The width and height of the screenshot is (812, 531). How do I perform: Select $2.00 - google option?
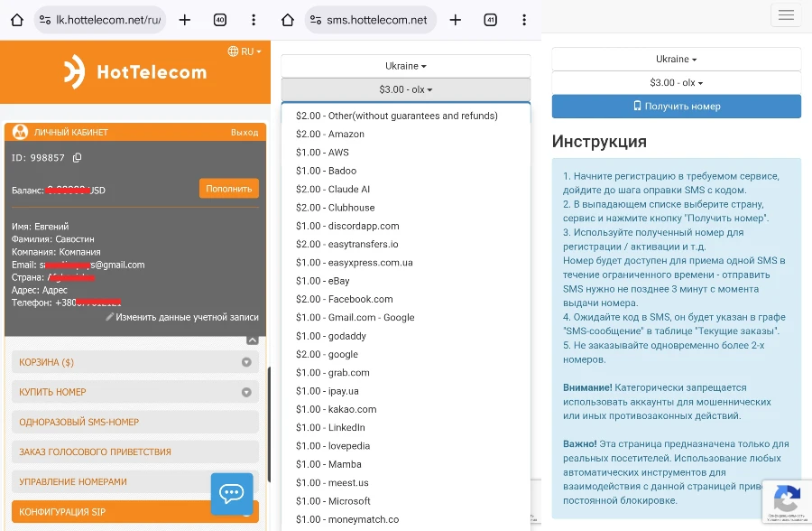click(x=406, y=354)
